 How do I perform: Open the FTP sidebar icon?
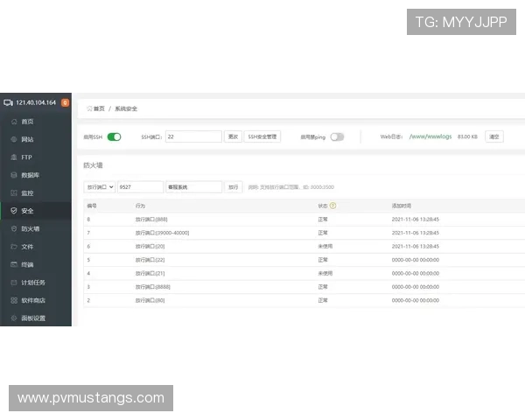point(14,157)
